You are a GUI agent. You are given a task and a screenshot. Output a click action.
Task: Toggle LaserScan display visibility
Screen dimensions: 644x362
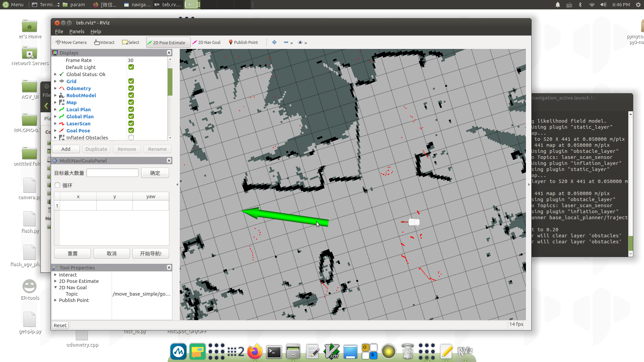pyautogui.click(x=131, y=123)
